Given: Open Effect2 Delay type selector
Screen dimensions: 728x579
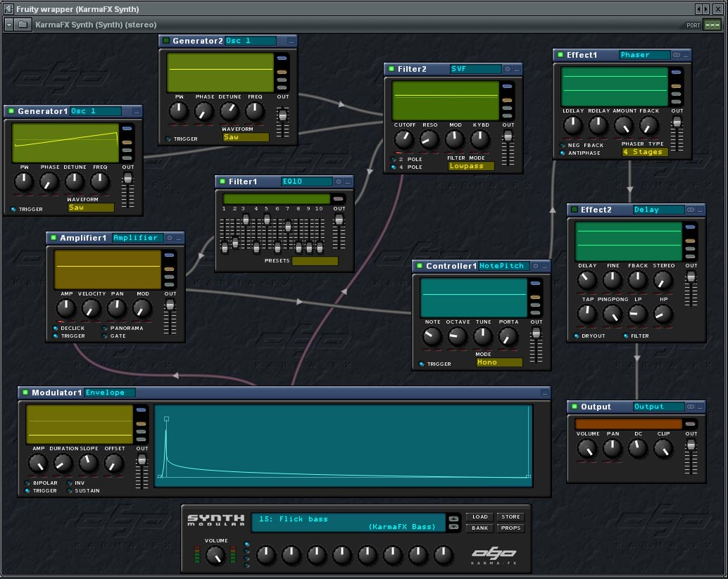Looking at the screenshot, I should [658, 210].
